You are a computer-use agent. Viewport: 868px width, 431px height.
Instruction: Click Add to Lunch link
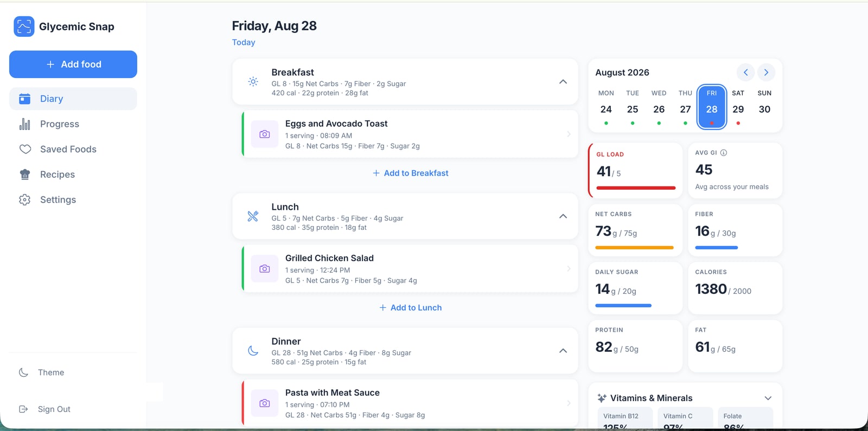click(411, 307)
